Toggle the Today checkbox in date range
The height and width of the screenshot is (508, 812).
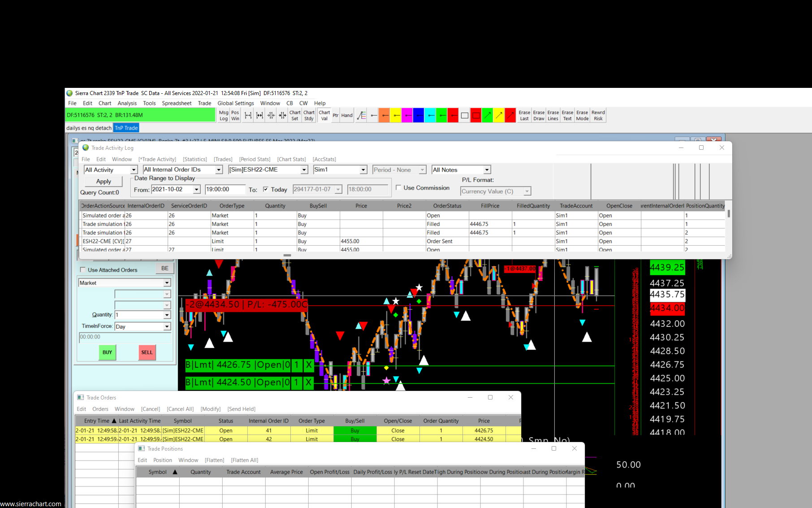[266, 189]
